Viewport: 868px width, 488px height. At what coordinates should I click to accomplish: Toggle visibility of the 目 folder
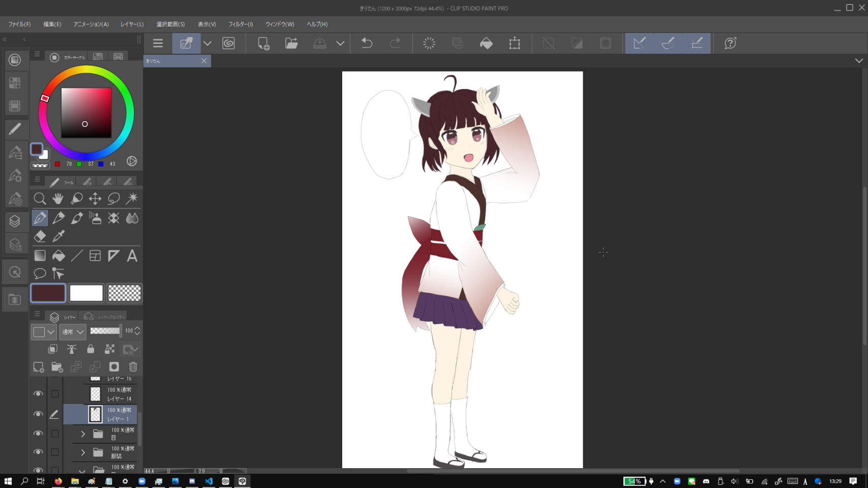(x=38, y=434)
